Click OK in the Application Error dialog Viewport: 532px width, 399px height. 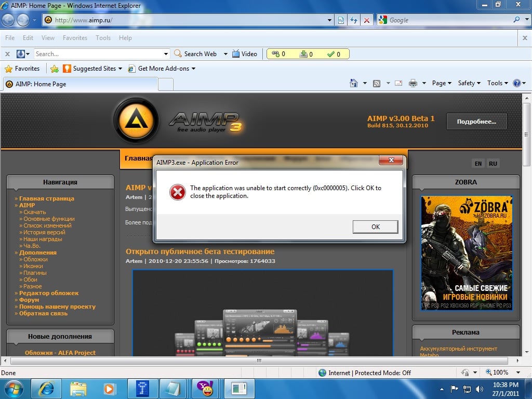click(375, 227)
